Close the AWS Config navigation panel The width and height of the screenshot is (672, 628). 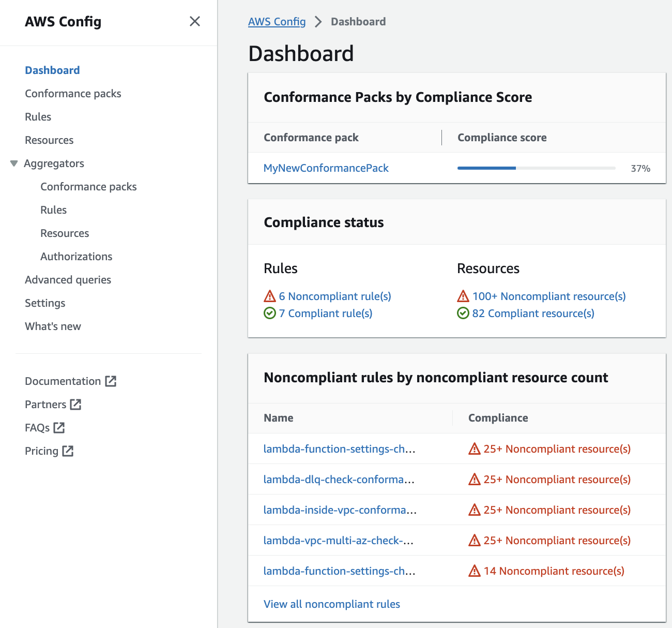195,21
